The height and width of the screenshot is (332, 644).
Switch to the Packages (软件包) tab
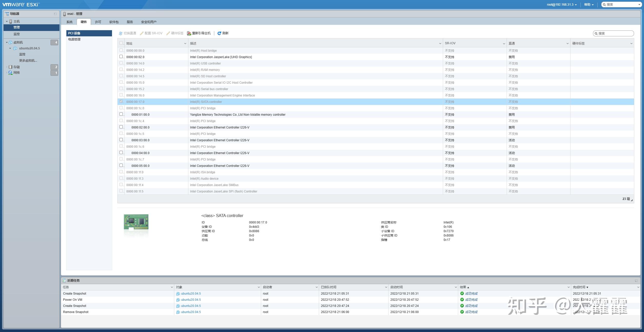(114, 22)
